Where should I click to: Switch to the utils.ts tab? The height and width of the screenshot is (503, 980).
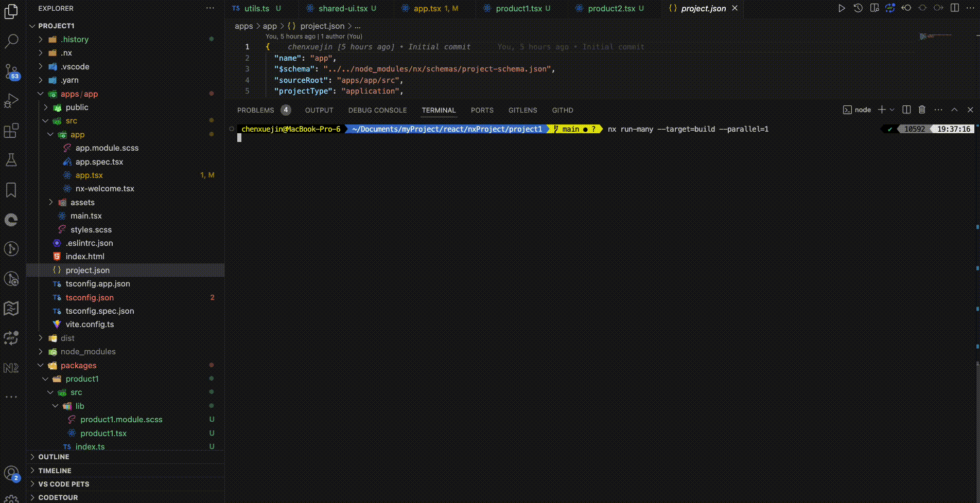click(257, 8)
